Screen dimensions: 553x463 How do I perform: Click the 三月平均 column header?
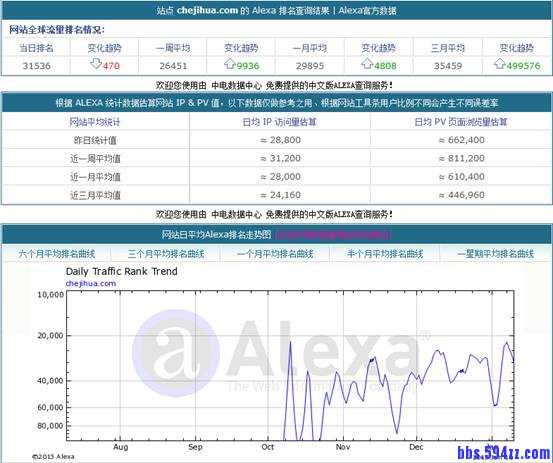click(x=448, y=48)
